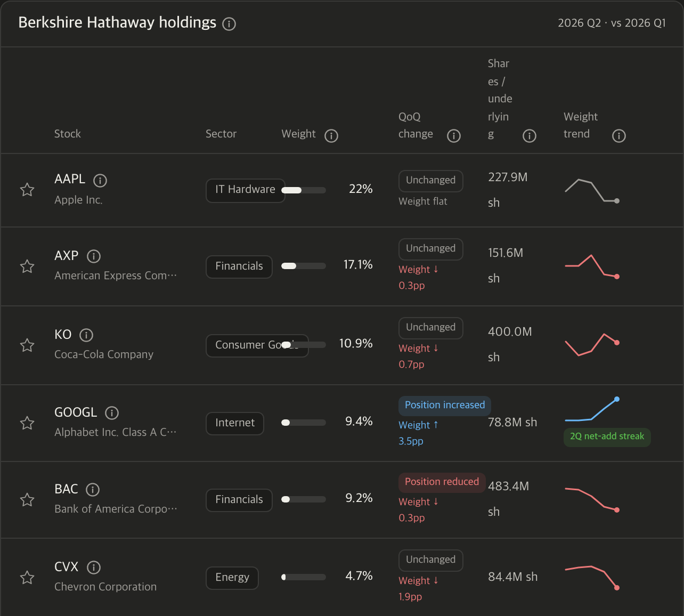Select the Coca-Cola Company name
The width and height of the screenshot is (684, 616).
point(104,354)
